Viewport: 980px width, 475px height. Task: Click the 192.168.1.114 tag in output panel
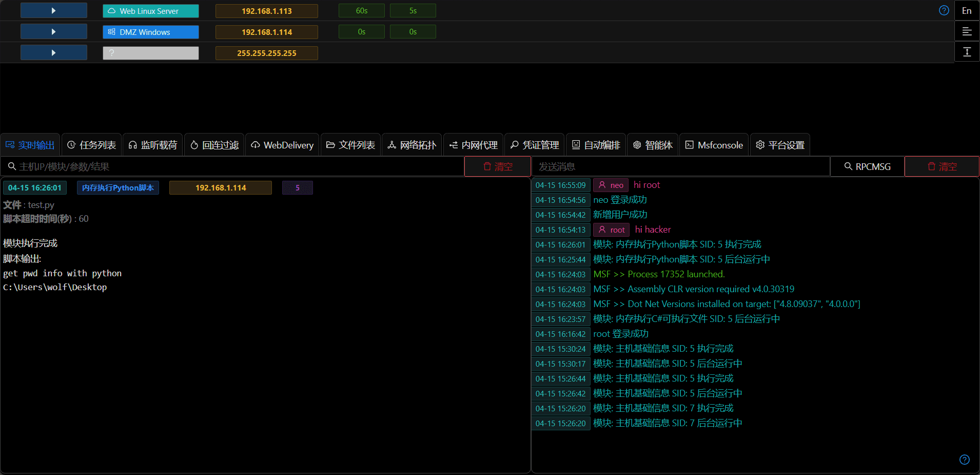click(221, 187)
